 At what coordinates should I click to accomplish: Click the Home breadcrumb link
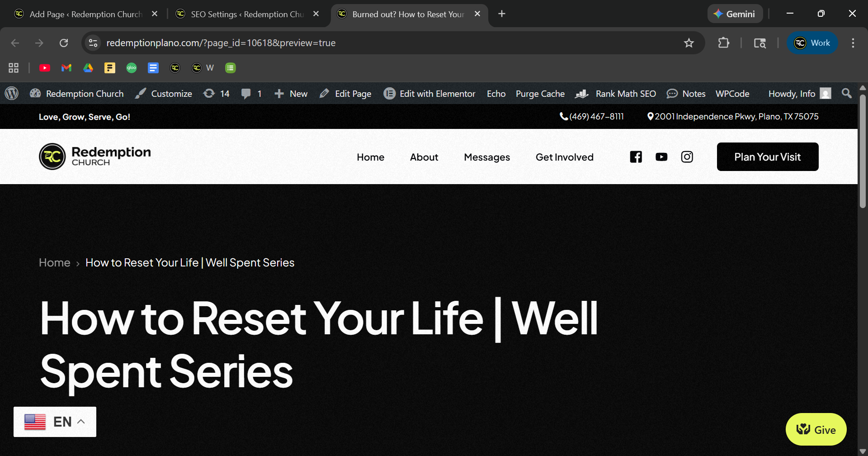pos(55,263)
